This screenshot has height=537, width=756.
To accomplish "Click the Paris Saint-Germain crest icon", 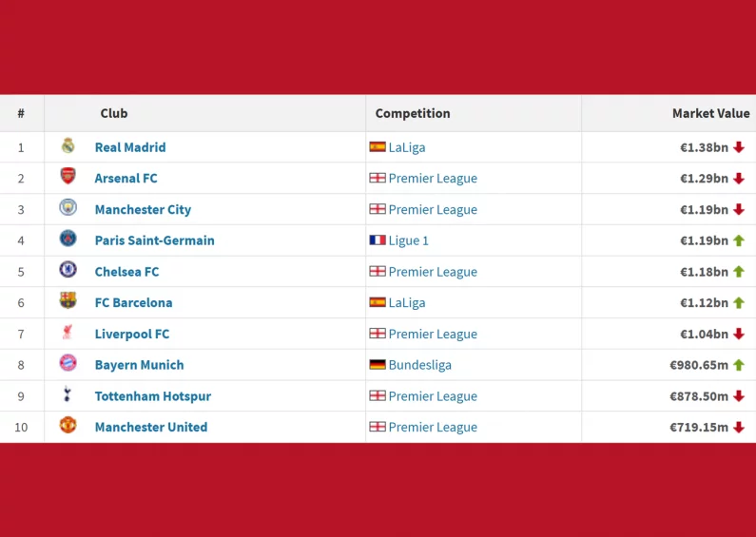I will [68, 240].
